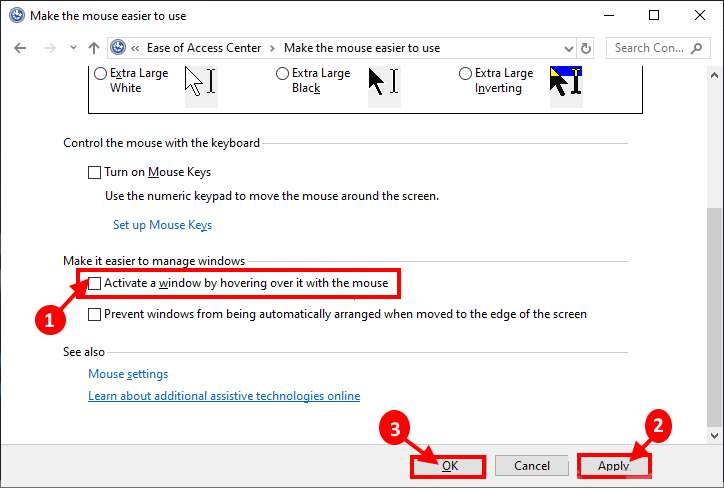This screenshot has height=488, width=724.
Task: Maximize the window
Action: point(654,15)
